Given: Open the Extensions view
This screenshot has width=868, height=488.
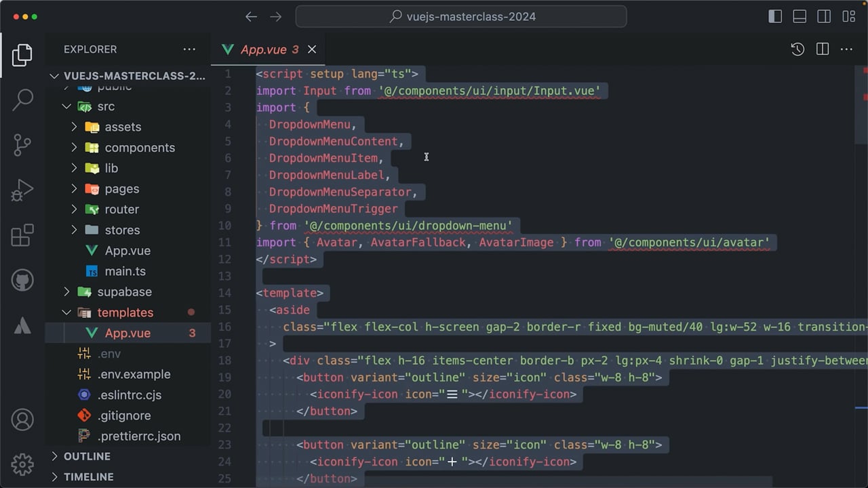Looking at the screenshot, I should tap(22, 235).
